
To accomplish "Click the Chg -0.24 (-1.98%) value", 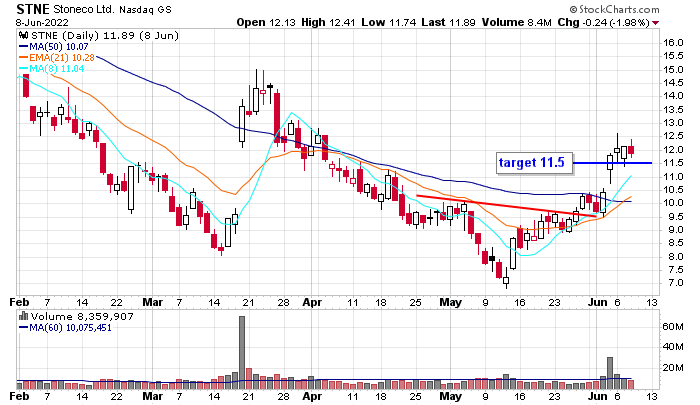I will point(603,22).
